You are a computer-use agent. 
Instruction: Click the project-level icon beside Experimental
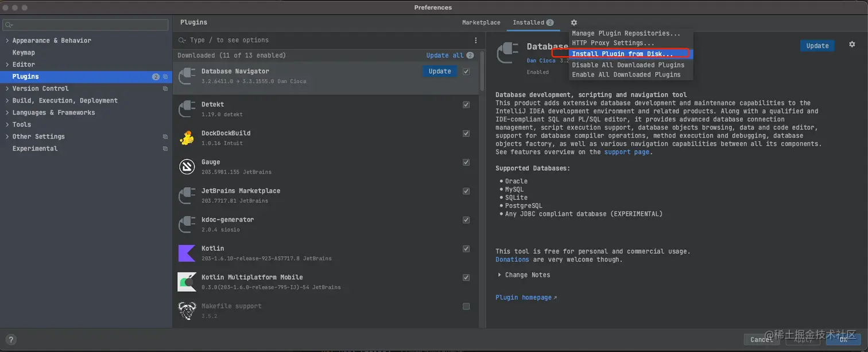[x=165, y=148]
